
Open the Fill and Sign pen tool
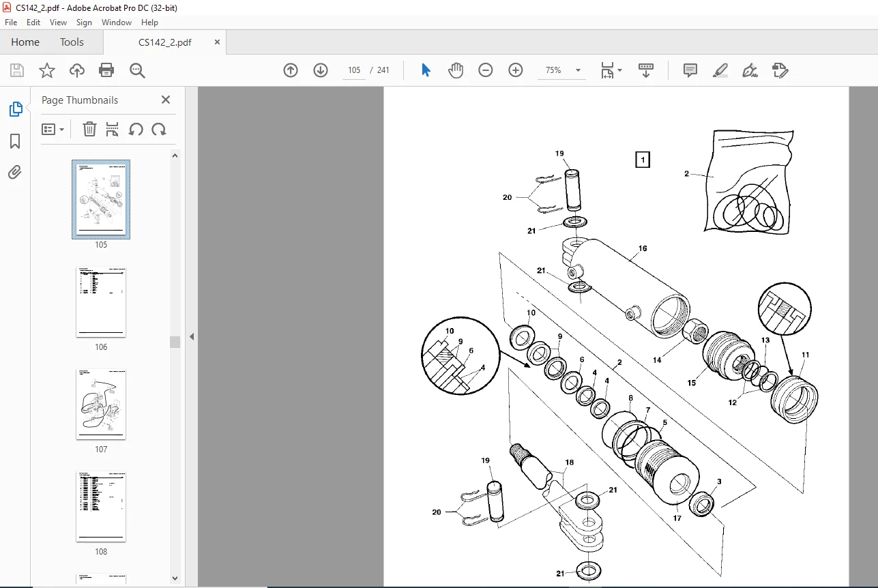pyautogui.click(x=750, y=70)
